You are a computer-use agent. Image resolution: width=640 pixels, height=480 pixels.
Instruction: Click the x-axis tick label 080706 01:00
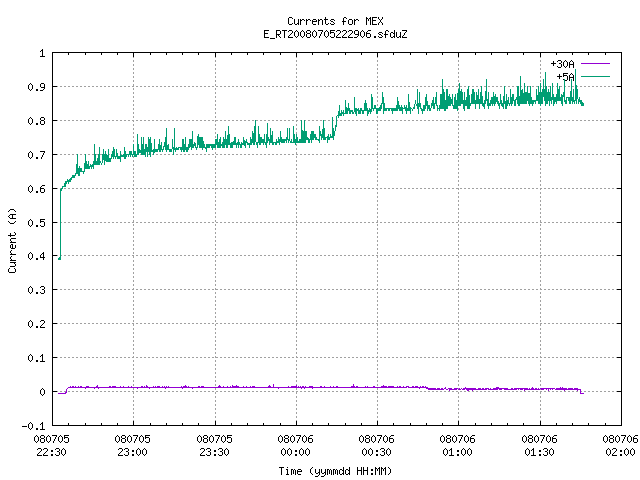[x=457, y=445]
